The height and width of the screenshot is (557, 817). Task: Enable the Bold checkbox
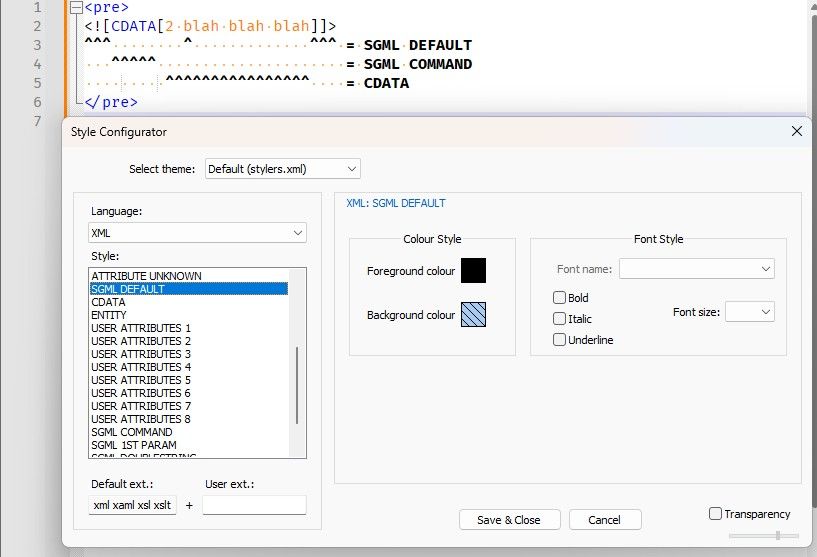559,298
